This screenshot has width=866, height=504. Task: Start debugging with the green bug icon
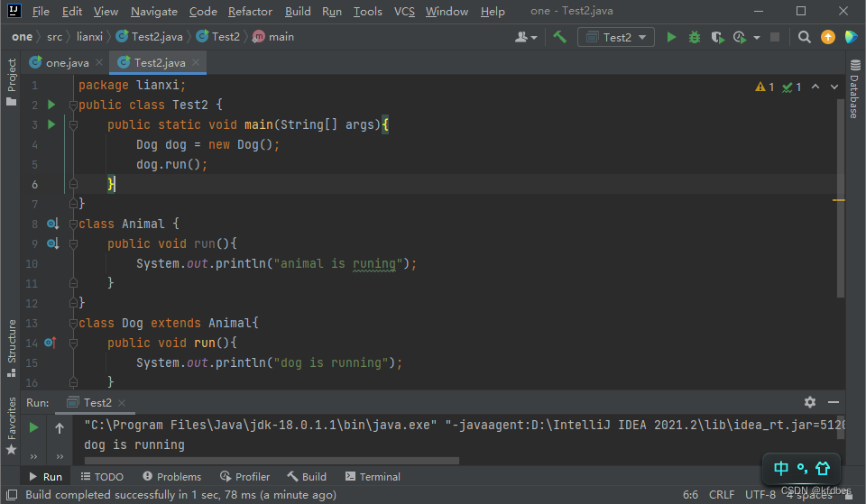(x=695, y=37)
